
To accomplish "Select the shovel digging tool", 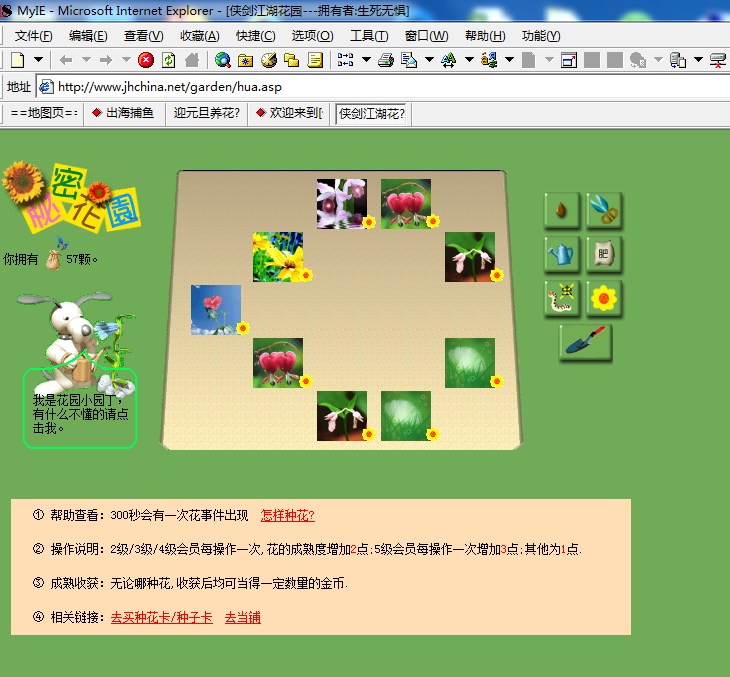I will (585, 342).
